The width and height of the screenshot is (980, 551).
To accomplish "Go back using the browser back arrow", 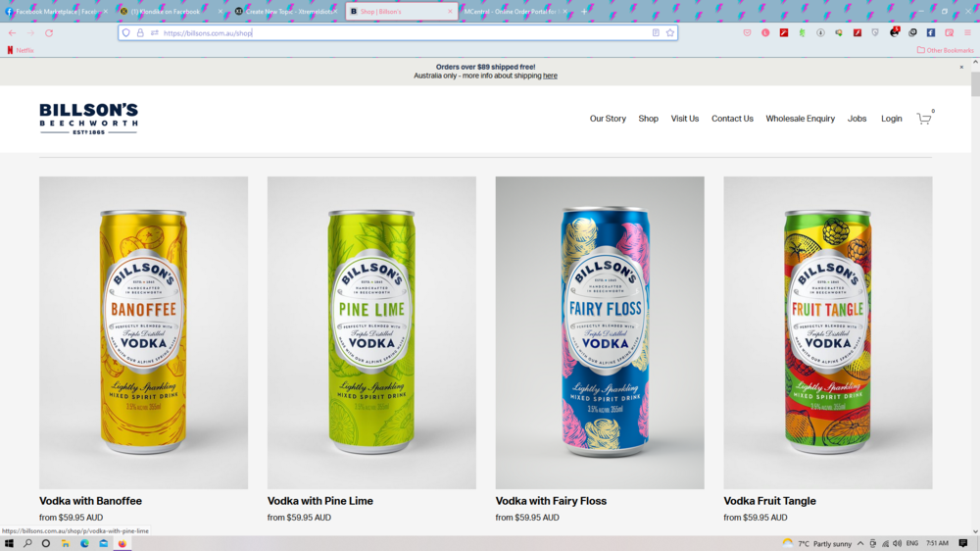I will tap(12, 33).
